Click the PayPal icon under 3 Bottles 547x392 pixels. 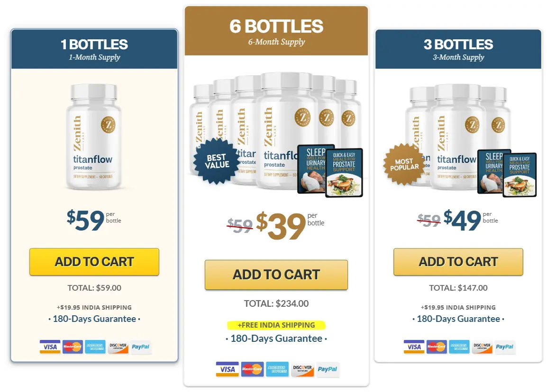[x=505, y=347]
